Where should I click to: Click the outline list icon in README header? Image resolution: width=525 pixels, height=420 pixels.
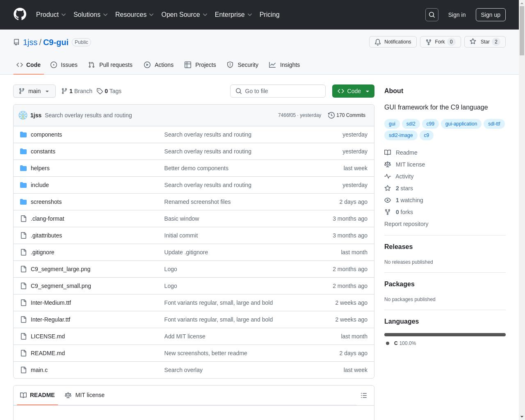(x=364, y=395)
